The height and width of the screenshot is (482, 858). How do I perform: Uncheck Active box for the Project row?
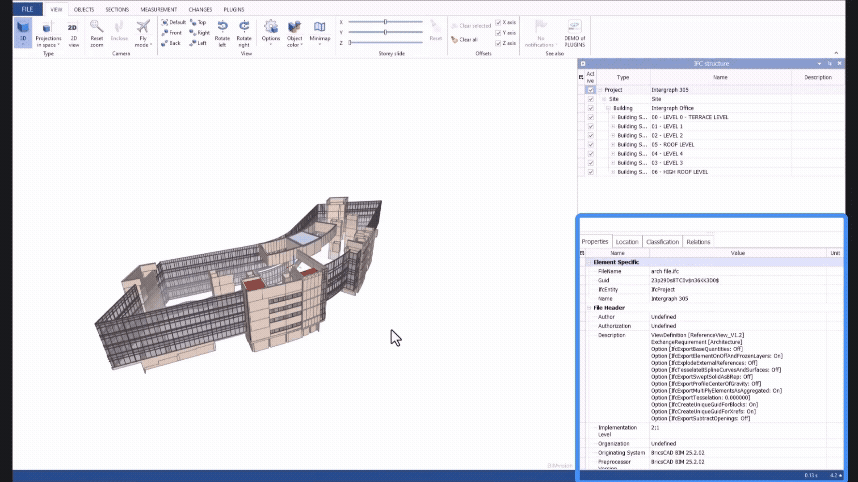(591, 90)
